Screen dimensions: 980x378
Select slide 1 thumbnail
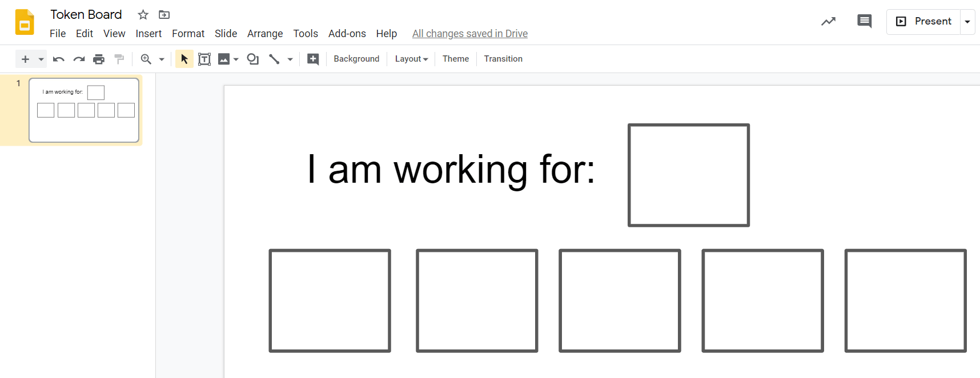[x=83, y=110]
